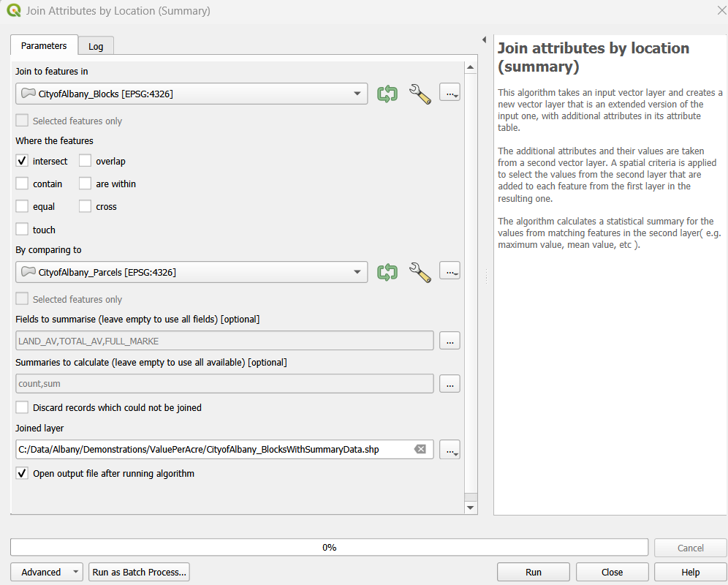Image resolution: width=728 pixels, height=585 pixels.
Task: Click the 0% progress bar
Action: point(329,547)
